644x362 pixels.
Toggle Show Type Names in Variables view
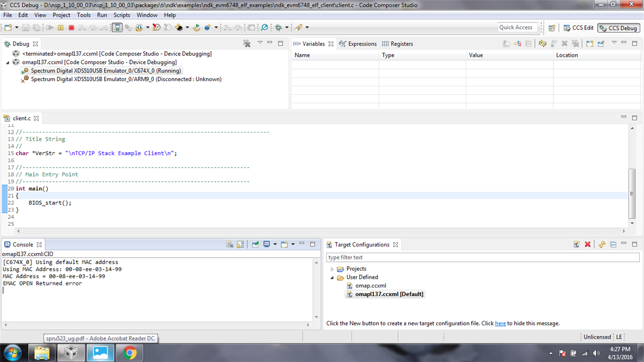coord(506,43)
